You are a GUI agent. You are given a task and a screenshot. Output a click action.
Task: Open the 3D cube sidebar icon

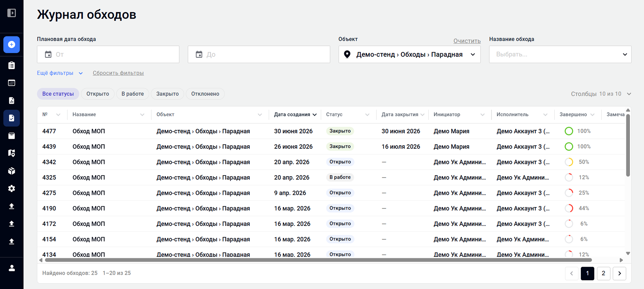click(x=12, y=171)
